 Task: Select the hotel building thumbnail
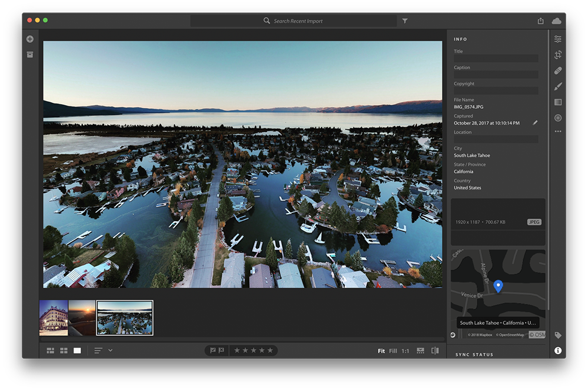point(54,318)
